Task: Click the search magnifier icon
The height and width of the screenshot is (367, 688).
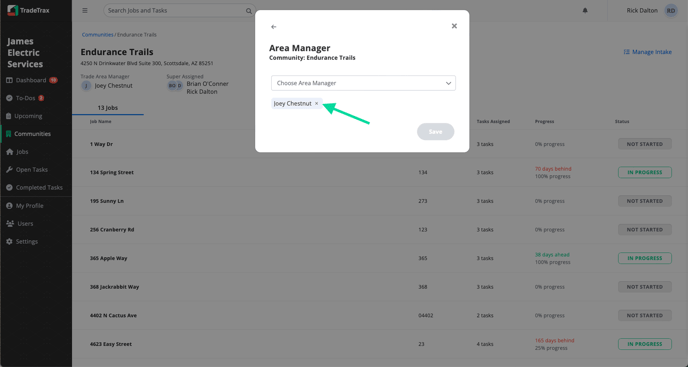Action: coord(248,11)
